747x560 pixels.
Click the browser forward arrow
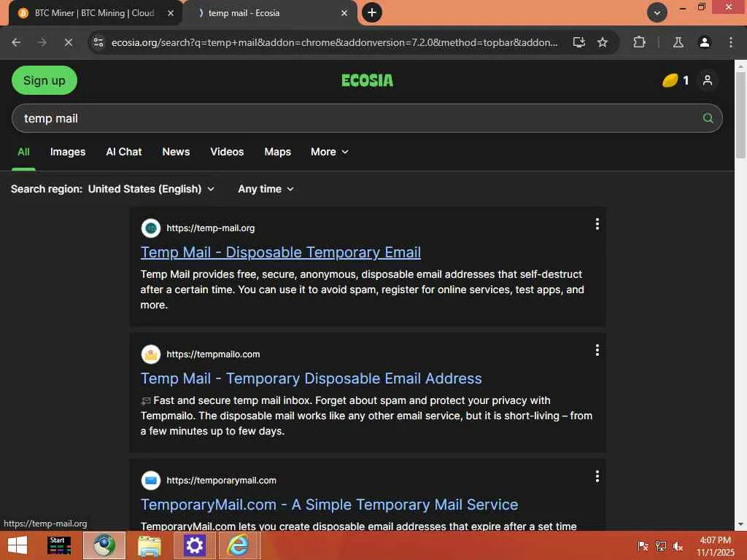[42, 42]
